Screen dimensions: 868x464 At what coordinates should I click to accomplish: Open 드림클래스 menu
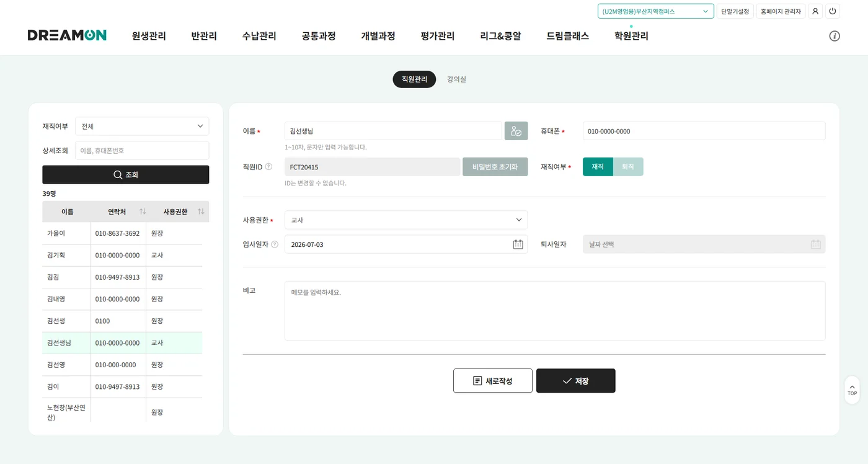point(567,36)
